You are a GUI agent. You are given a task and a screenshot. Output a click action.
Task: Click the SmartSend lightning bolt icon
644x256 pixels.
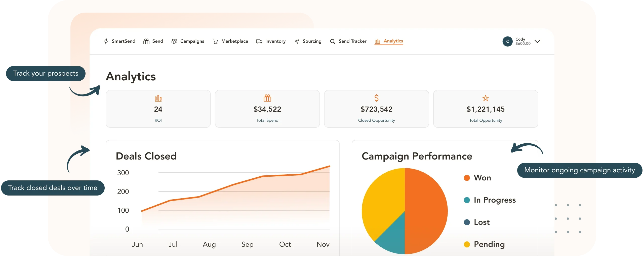[x=106, y=41]
